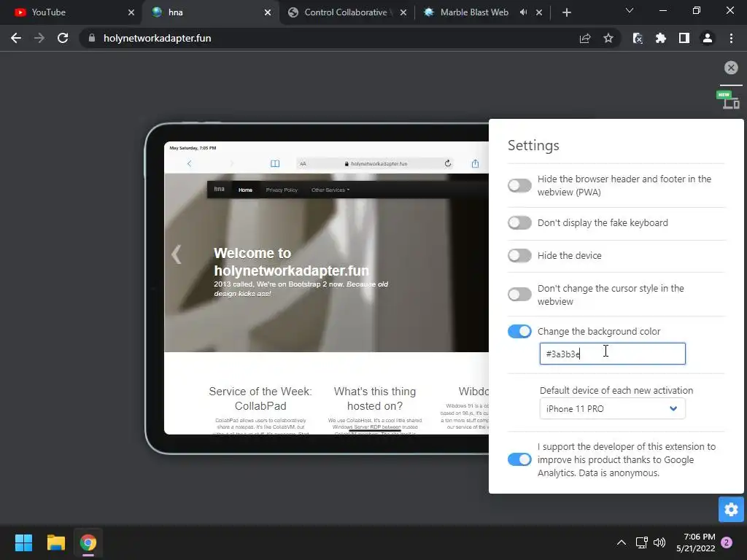The height and width of the screenshot is (560, 747).
Task: Open the blue settings gear button
Action: tap(731, 510)
